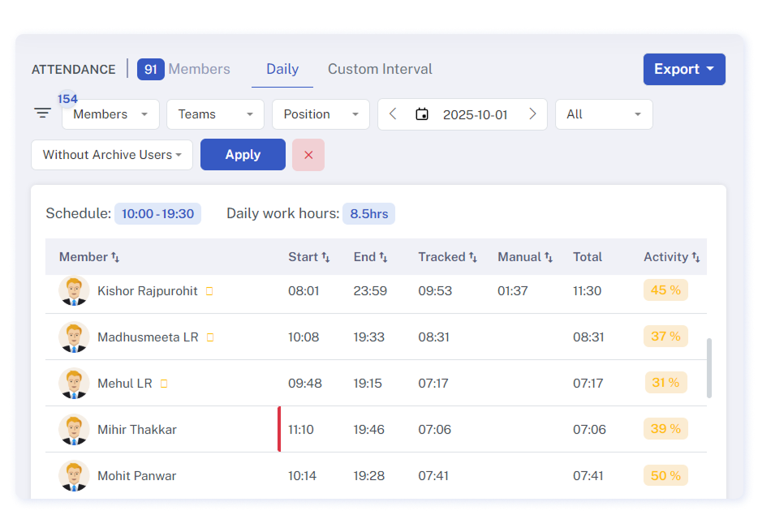Sort by End time column
Image resolution: width=758 pixels, height=532 pixels.
coord(383,257)
